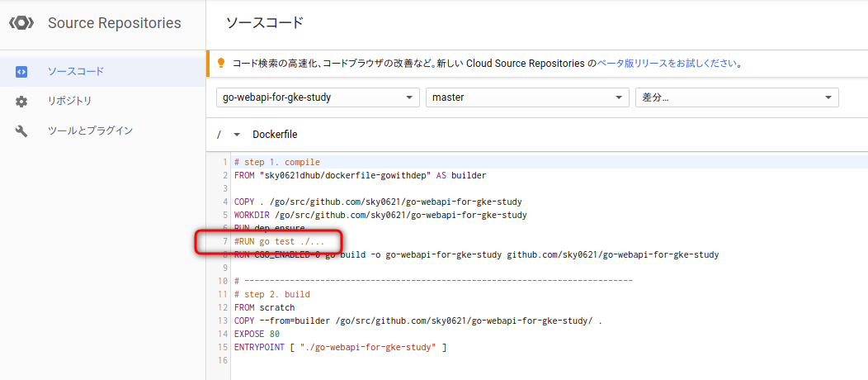Click the source code icon in sidebar
This screenshot has height=380, width=868.
21,72
